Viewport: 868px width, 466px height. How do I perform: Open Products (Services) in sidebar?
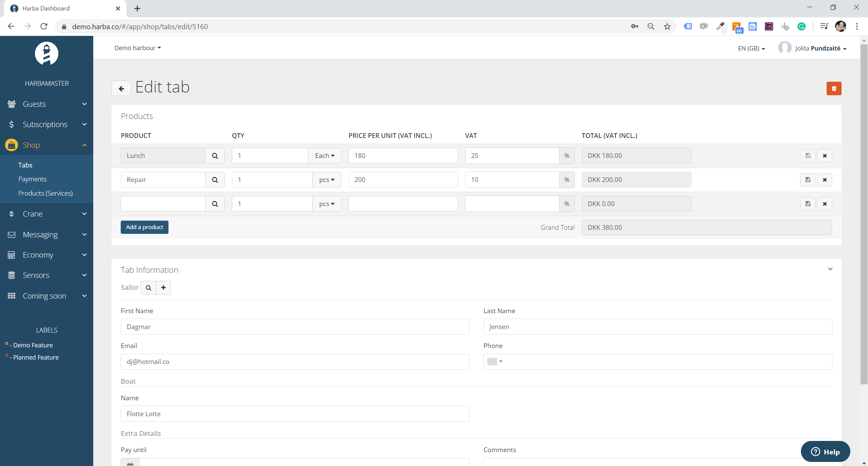[45, 193]
